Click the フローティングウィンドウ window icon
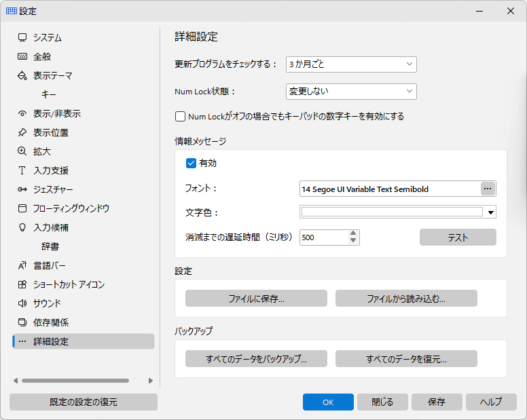The height and width of the screenshot is (420, 527). pyautogui.click(x=22, y=208)
